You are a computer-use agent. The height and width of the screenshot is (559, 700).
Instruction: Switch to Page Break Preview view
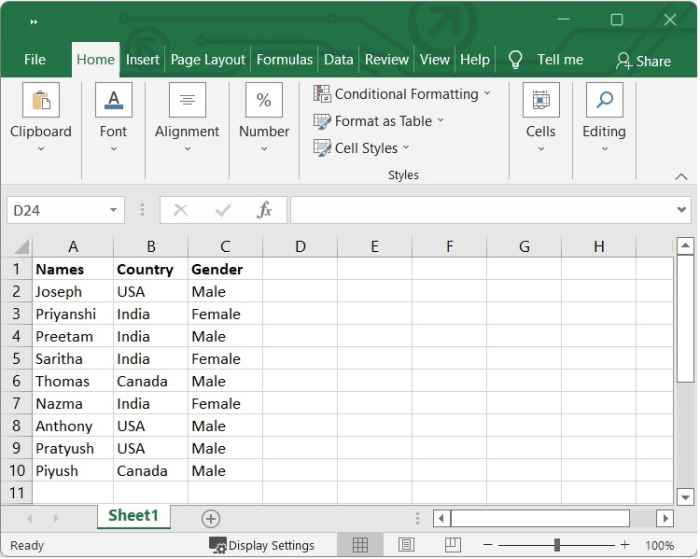(x=452, y=545)
